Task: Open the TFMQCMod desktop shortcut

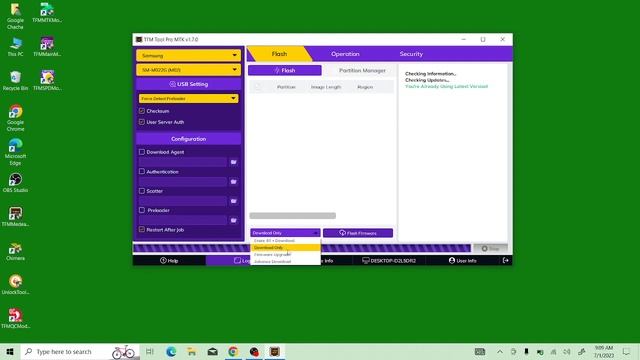Action: [15, 319]
